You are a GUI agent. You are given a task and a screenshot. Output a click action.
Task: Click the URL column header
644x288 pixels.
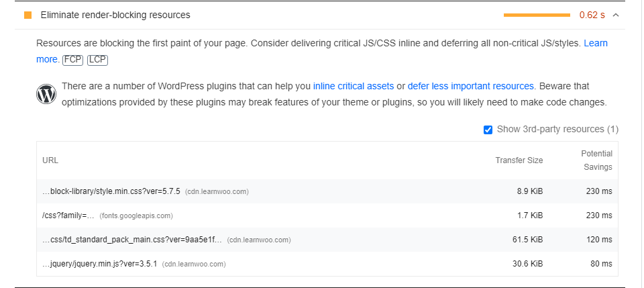tap(50, 160)
